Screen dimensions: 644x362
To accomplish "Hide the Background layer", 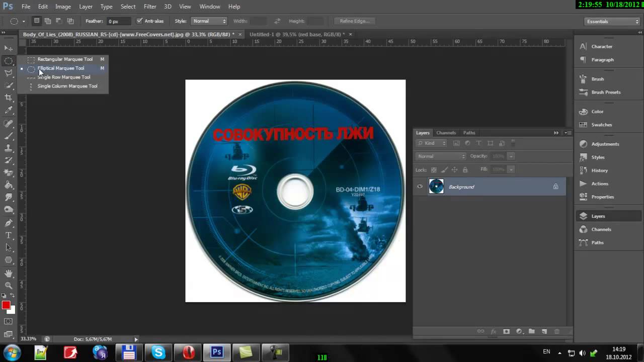I will coord(420,187).
